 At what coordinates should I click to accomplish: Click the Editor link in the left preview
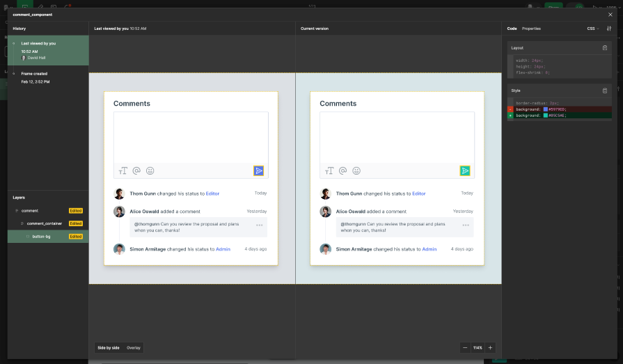[x=212, y=193]
